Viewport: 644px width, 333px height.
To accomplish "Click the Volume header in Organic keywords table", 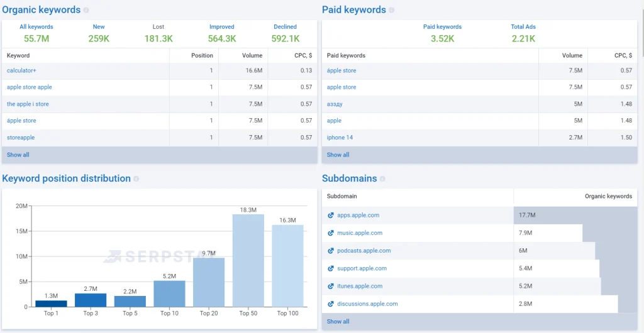I will pyautogui.click(x=252, y=55).
